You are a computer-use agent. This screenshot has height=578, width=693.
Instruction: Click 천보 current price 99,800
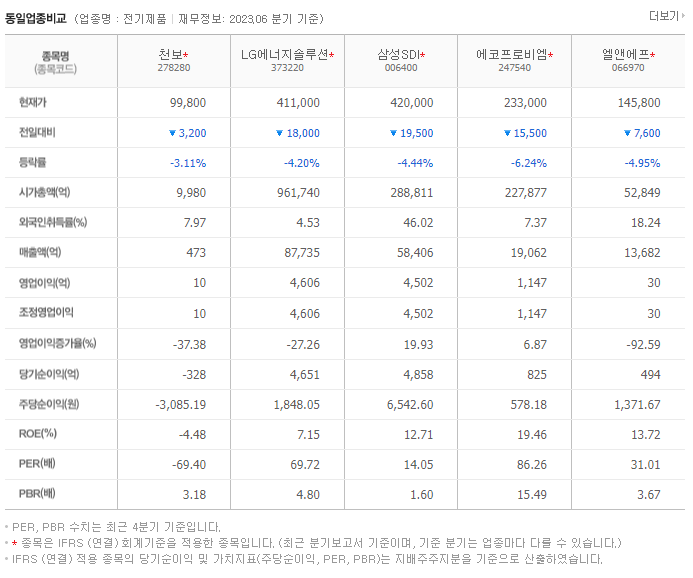188,103
